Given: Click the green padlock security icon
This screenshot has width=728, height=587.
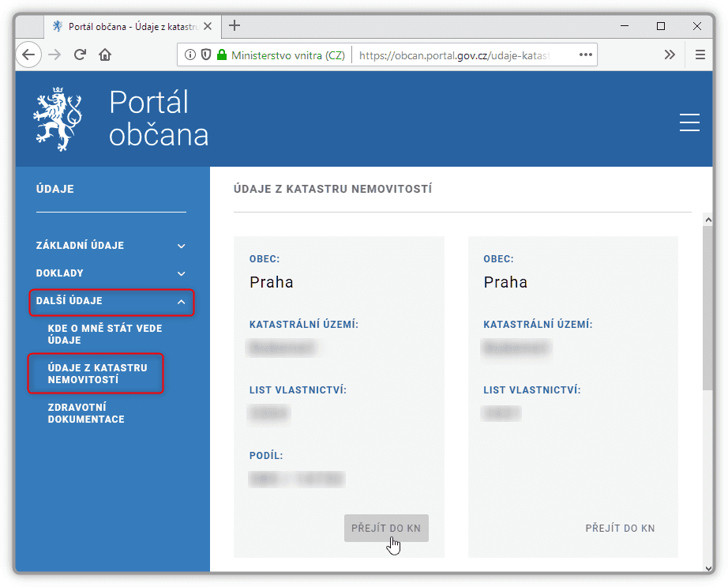Looking at the screenshot, I should 222,55.
